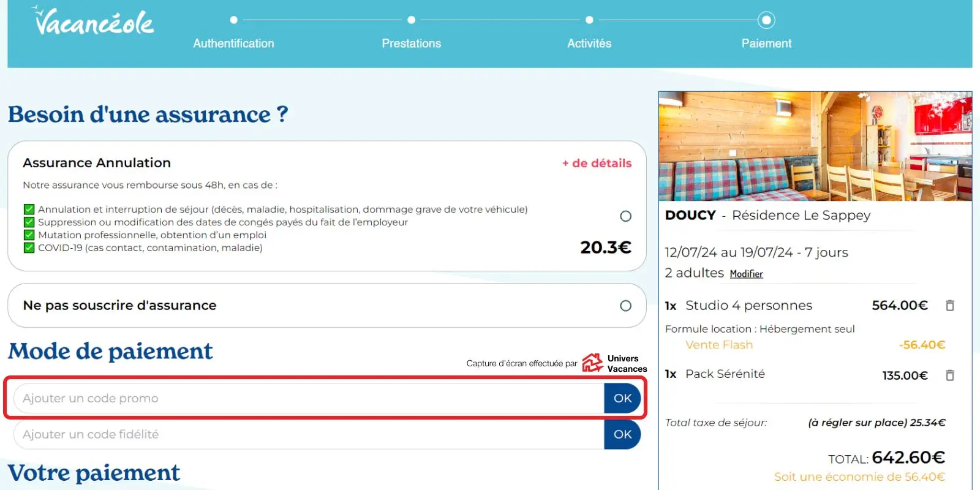Select the Paiement step

pos(766,43)
